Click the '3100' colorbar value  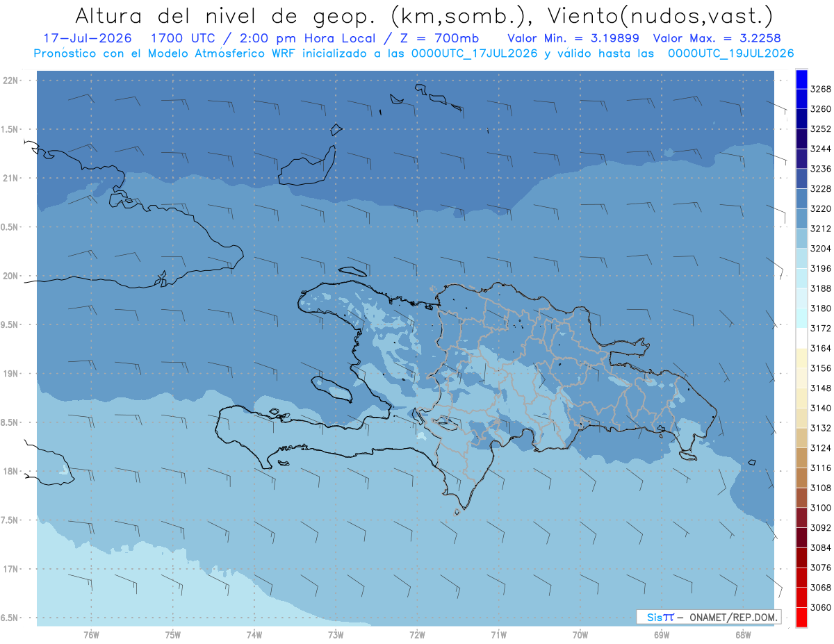point(821,508)
